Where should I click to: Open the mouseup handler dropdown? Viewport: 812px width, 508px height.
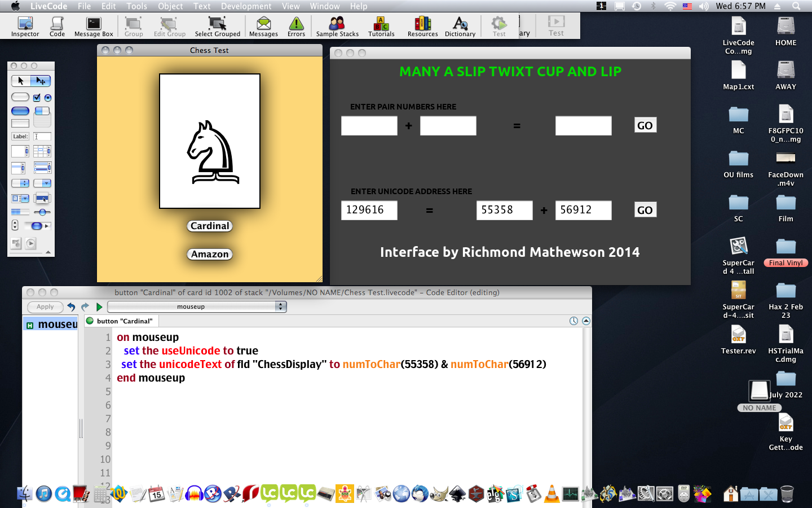click(197, 306)
